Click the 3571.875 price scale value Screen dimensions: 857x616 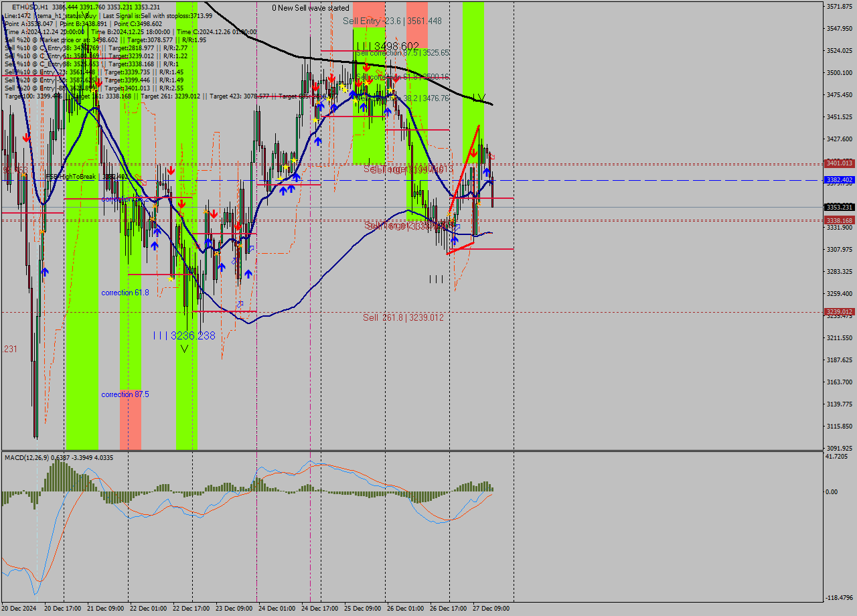839,7
